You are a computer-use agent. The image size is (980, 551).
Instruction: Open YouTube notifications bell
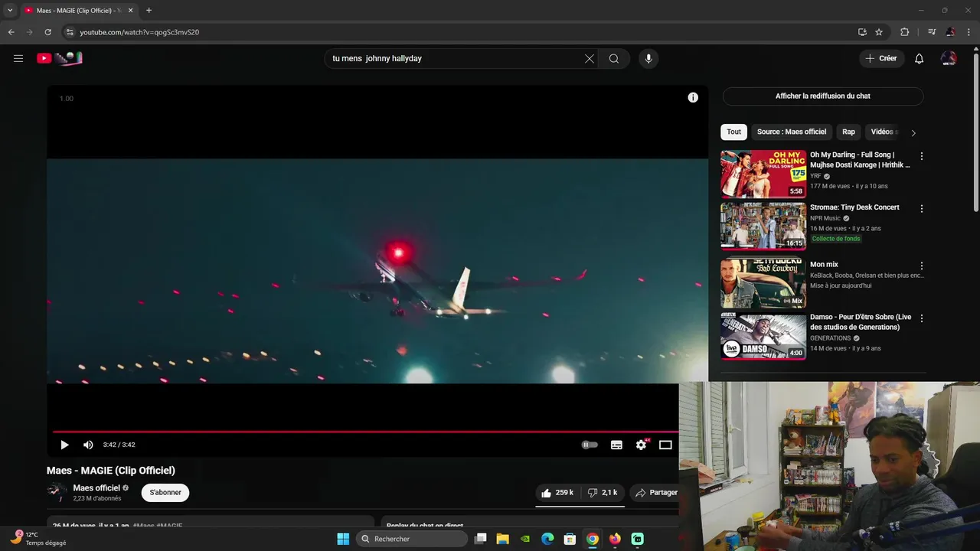pos(919,59)
